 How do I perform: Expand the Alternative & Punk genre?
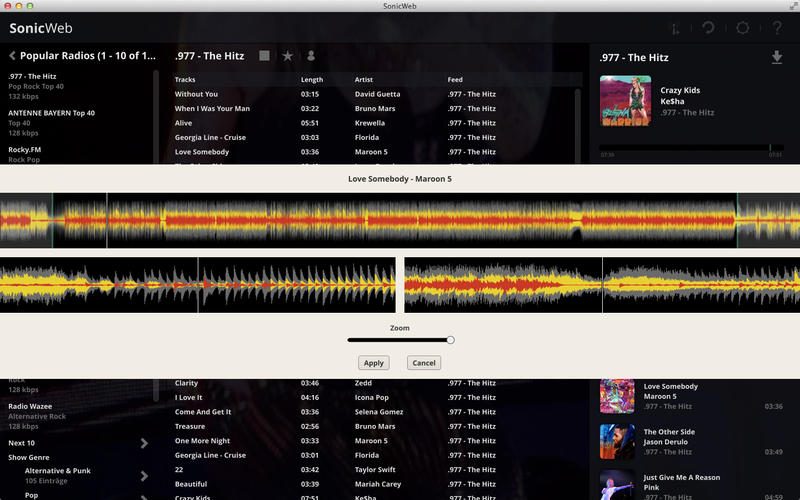point(144,476)
